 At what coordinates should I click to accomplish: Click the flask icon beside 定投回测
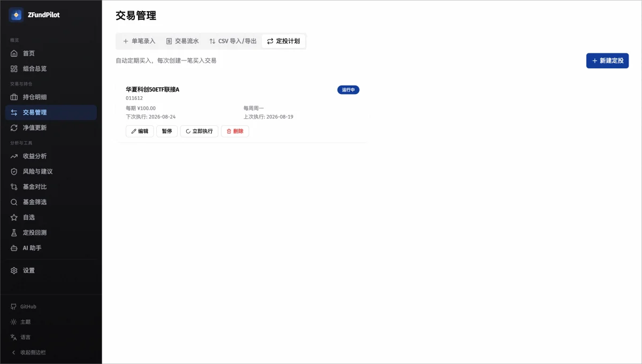[14, 233]
